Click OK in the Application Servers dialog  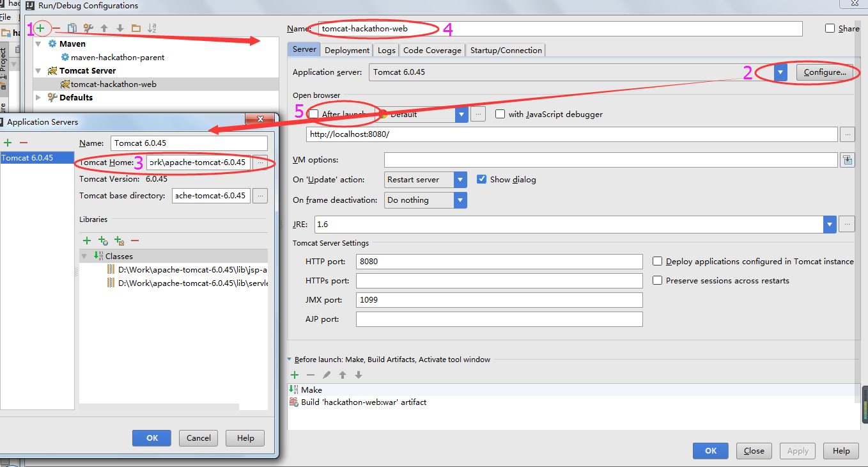(x=151, y=438)
